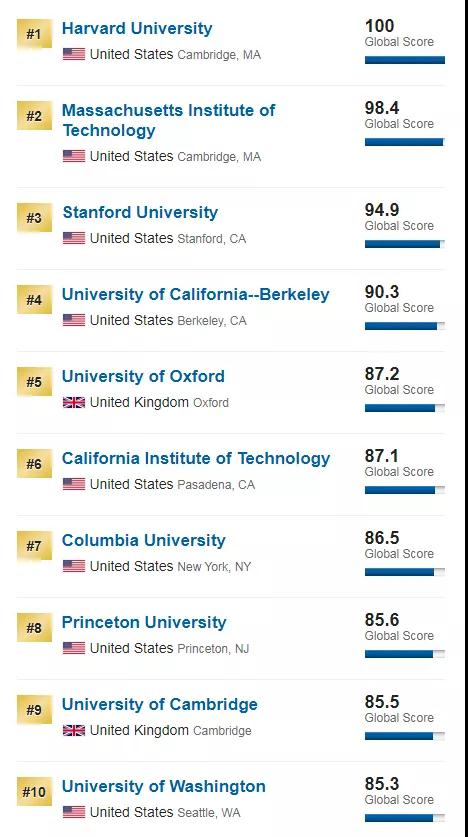Click the UK flag under University of Oxford
Screen dimensions: 468x837
74,402
